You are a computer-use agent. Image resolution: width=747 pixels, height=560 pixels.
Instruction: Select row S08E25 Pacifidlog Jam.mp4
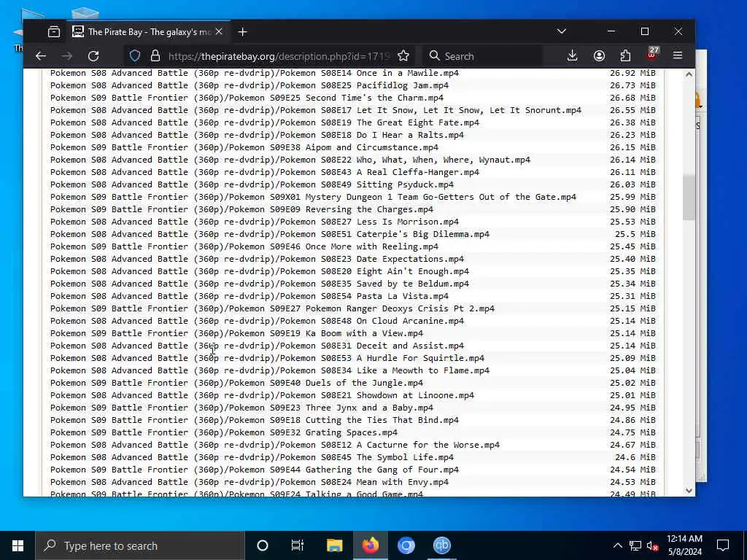[x=352, y=85]
